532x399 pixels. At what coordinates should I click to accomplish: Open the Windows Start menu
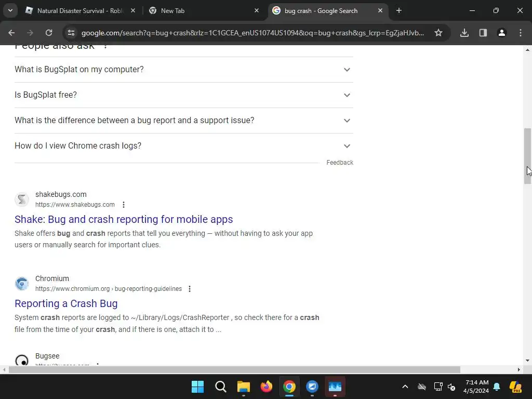click(197, 387)
